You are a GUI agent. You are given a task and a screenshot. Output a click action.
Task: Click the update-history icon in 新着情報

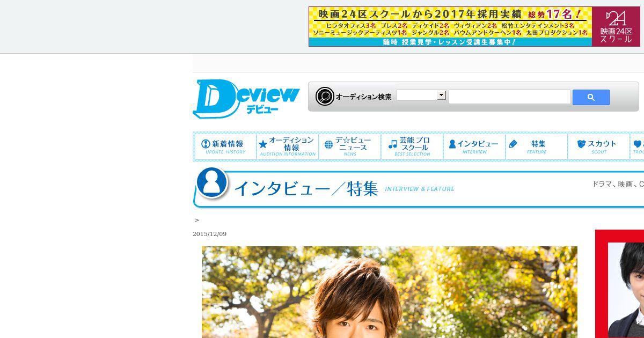click(x=206, y=144)
